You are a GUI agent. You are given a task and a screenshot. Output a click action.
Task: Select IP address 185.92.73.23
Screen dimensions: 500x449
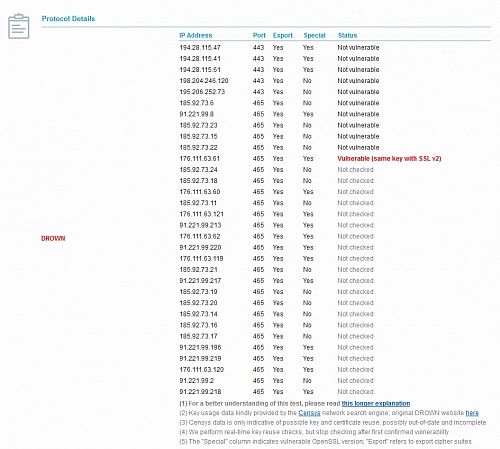click(198, 125)
